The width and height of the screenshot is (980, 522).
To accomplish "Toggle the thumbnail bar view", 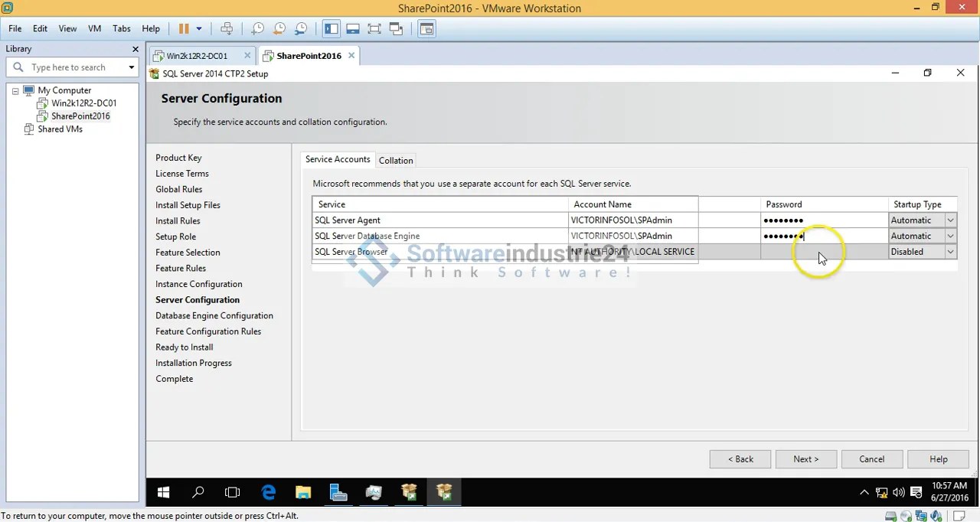I will 353,29.
